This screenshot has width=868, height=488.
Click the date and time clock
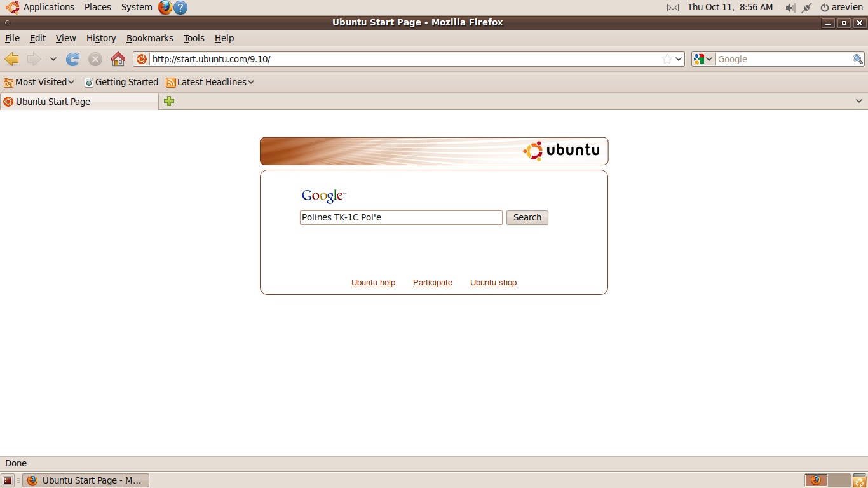[x=730, y=7]
